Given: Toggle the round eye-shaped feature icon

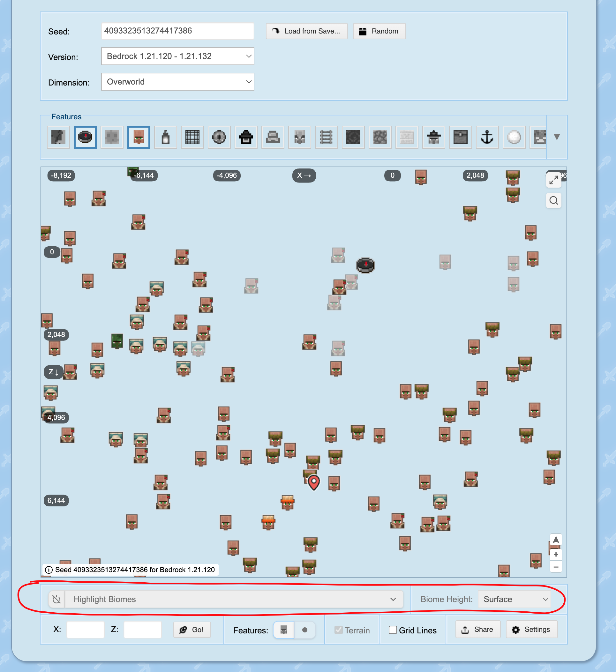Looking at the screenshot, I should 219,137.
